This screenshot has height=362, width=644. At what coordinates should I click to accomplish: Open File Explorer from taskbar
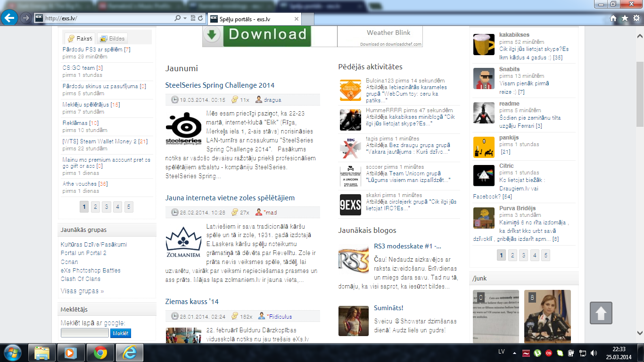pyautogui.click(x=42, y=353)
